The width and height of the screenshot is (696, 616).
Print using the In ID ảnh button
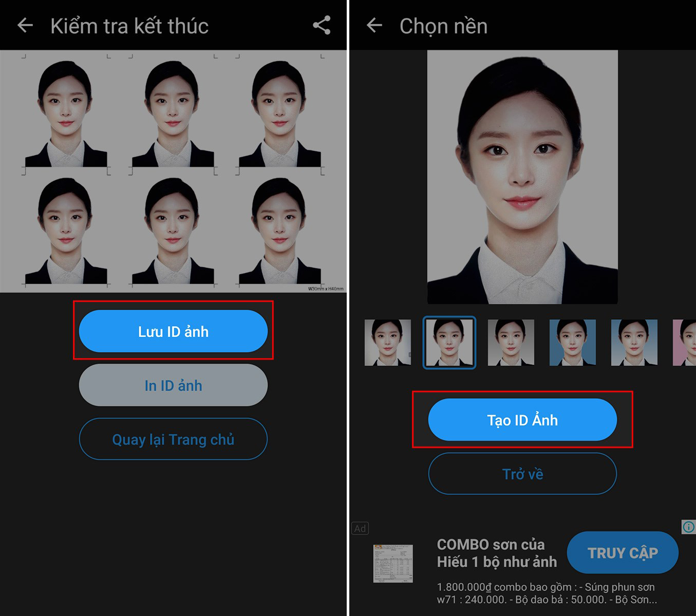pos(173,385)
